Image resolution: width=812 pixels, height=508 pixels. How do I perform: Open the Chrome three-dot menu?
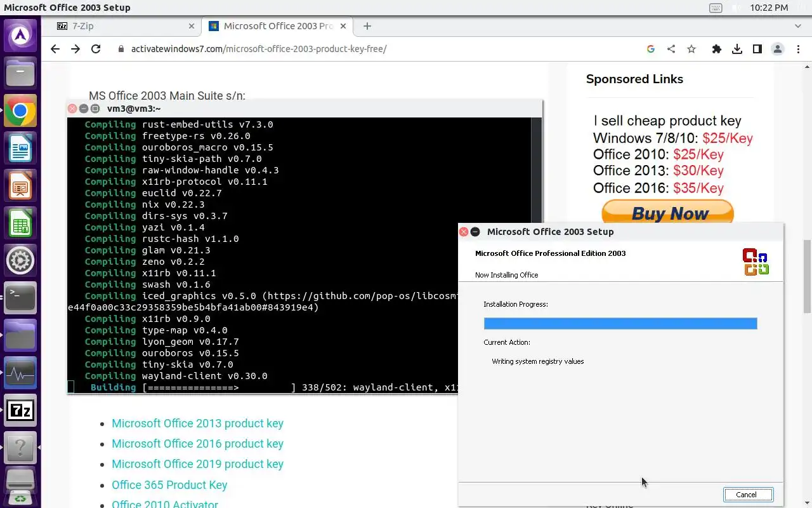[798, 49]
